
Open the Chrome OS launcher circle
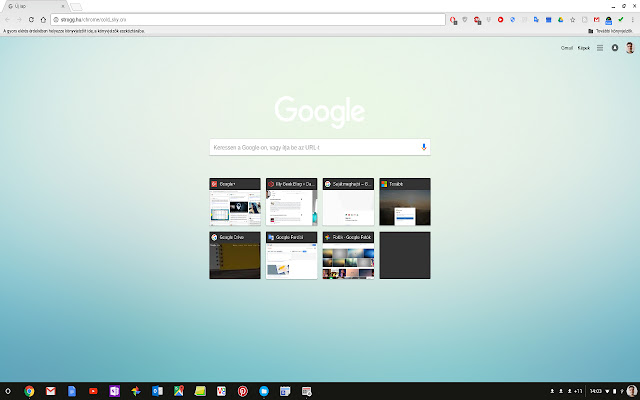coord(8,391)
